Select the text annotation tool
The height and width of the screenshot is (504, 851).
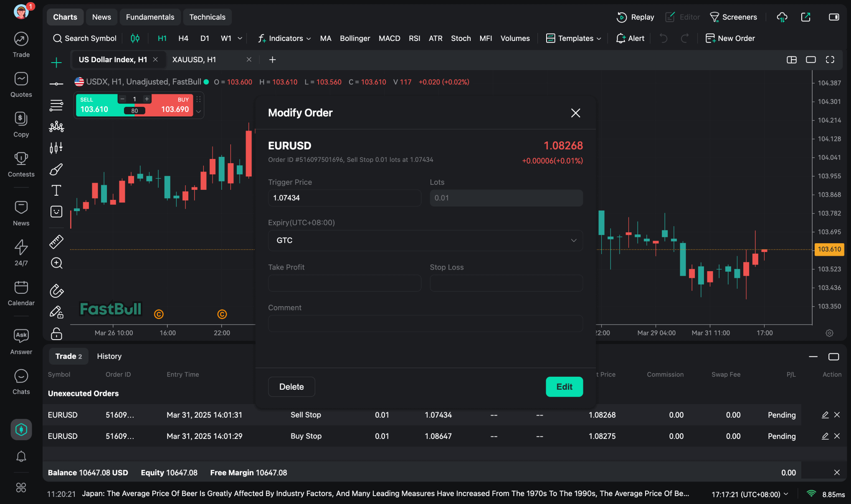pyautogui.click(x=56, y=190)
